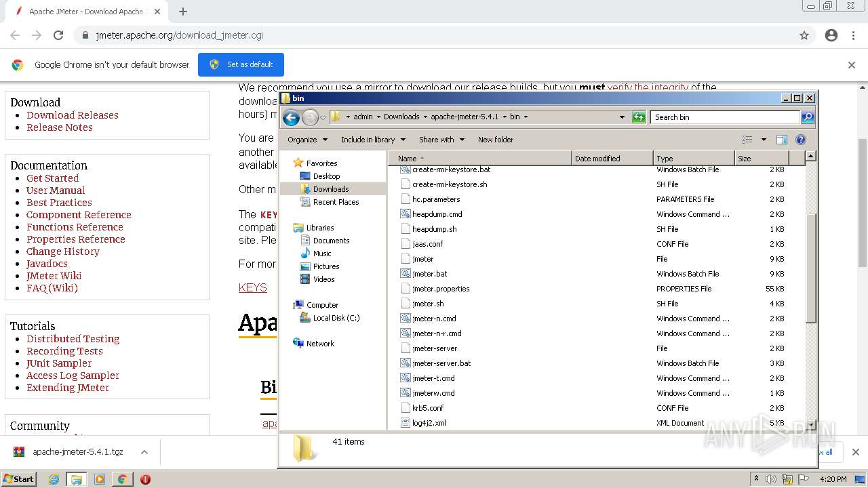Open the Start menu

click(x=18, y=479)
